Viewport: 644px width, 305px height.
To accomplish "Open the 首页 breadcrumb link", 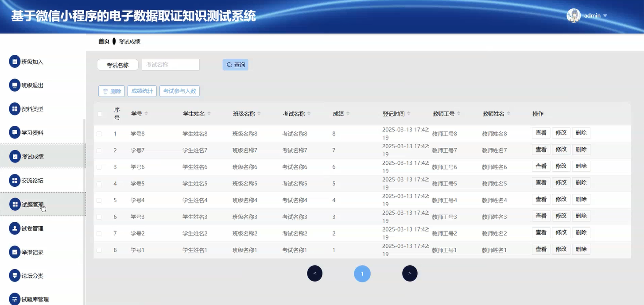I will [x=104, y=41].
